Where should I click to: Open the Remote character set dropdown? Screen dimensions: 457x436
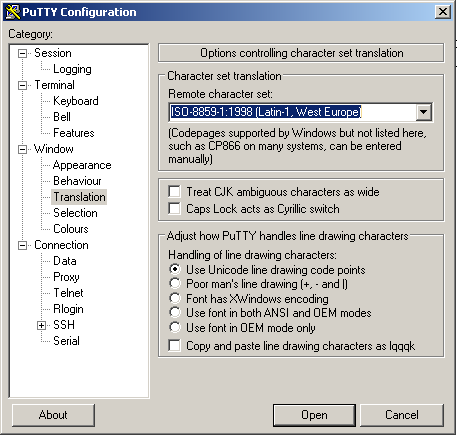click(424, 112)
